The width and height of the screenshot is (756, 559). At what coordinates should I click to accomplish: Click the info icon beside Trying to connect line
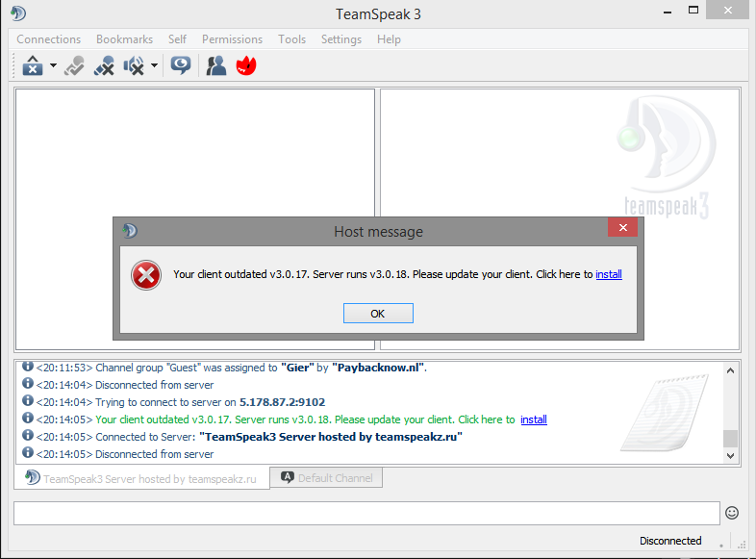(x=28, y=400)
